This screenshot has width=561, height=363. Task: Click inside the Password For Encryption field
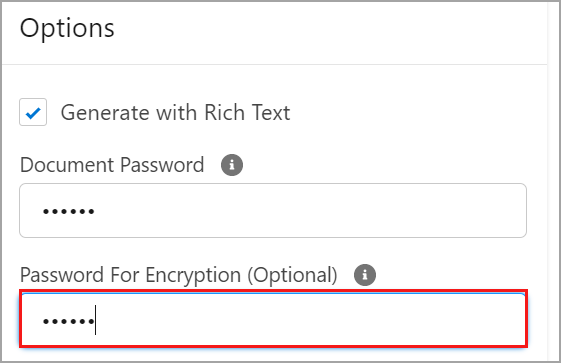tap(274, 319)
